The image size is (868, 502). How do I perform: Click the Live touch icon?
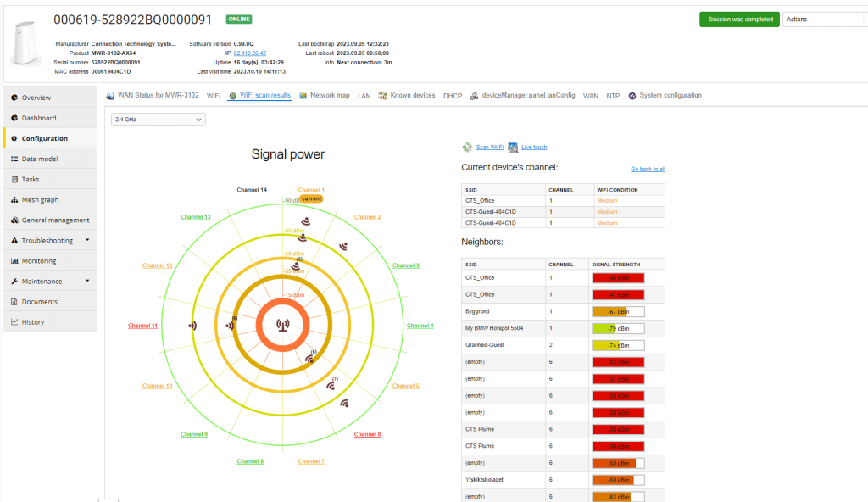[x=513, y=147]
